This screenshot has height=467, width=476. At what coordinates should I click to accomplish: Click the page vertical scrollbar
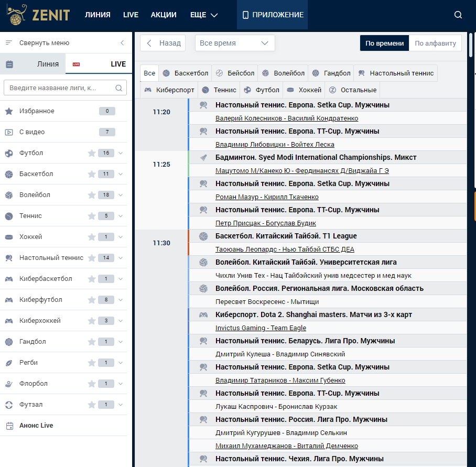click(x=471, y=45)
